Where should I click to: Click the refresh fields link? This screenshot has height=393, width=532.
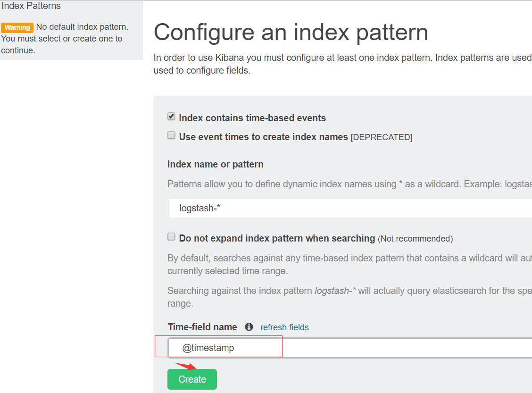tap(284, 327)
